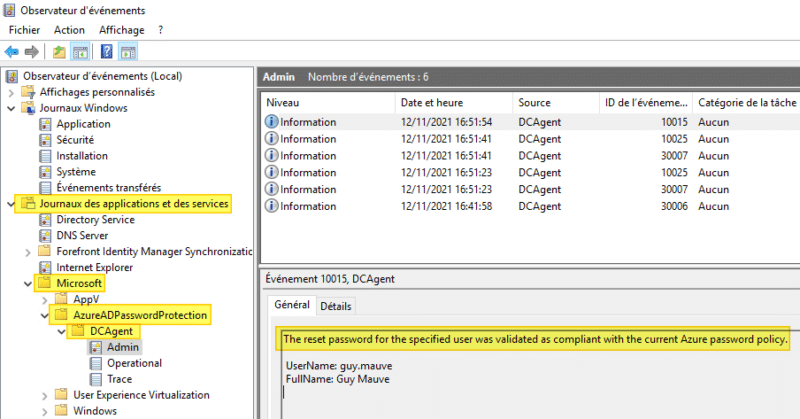Toggle the action pane using the rightmost toolbar icon
Image resolution: width=800 pixels, height=419 pixels.
pos(128,51)
